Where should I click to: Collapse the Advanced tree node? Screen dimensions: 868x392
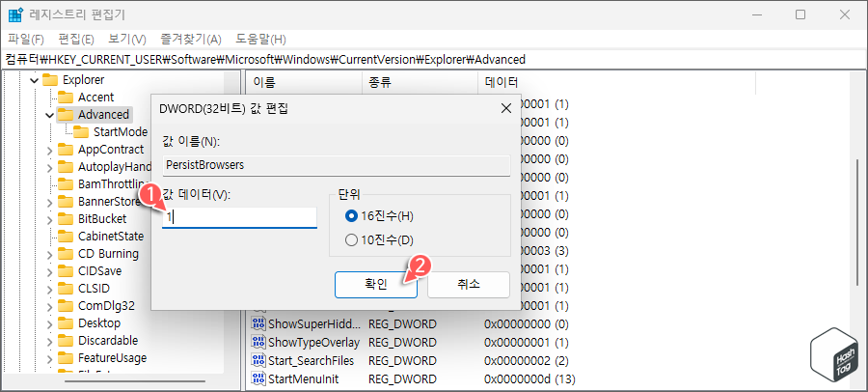(x=50, y=115)
